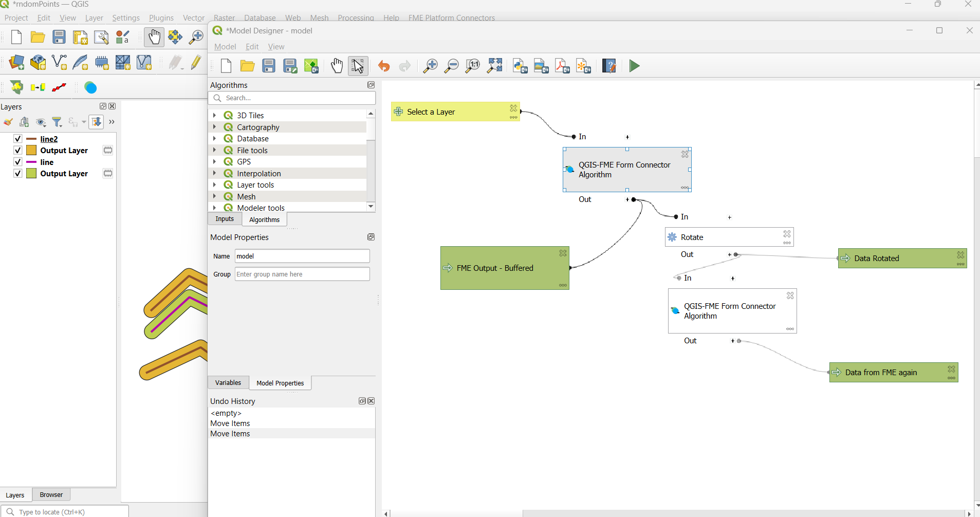
Task: Toggle visibility of the line layer
Action: click(x=17, y=162)
